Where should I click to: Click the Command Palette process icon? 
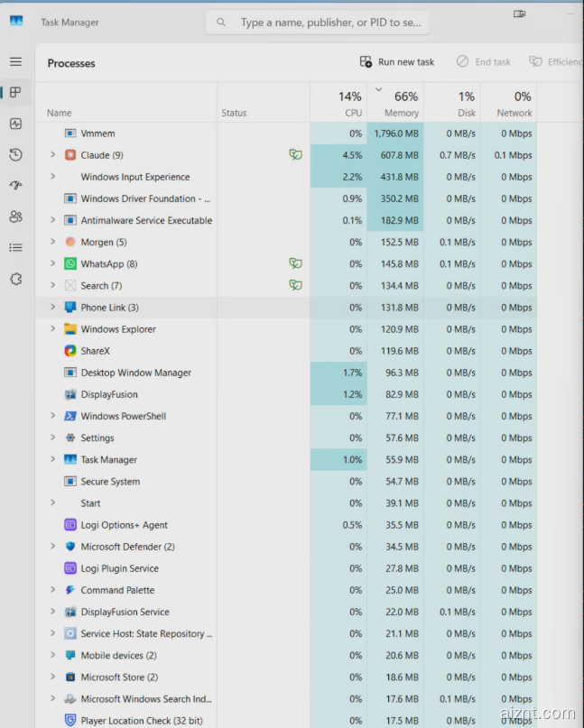point(70,590)
